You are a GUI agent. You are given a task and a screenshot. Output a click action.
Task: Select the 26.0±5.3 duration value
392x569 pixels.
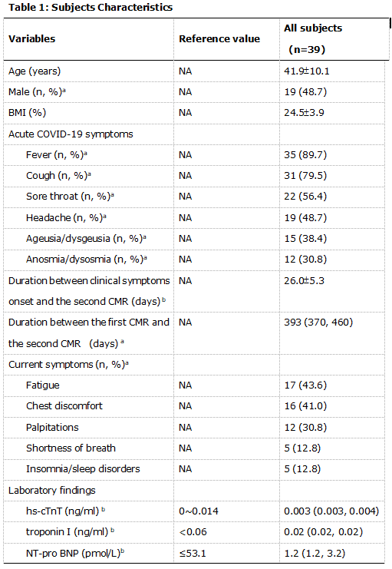tap(304, 280)
